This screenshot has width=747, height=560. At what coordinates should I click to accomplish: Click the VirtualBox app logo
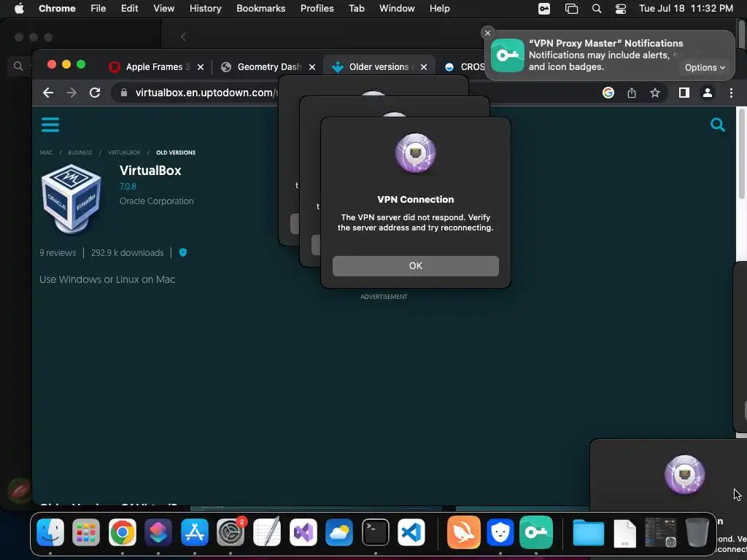(x=71, y=198)
